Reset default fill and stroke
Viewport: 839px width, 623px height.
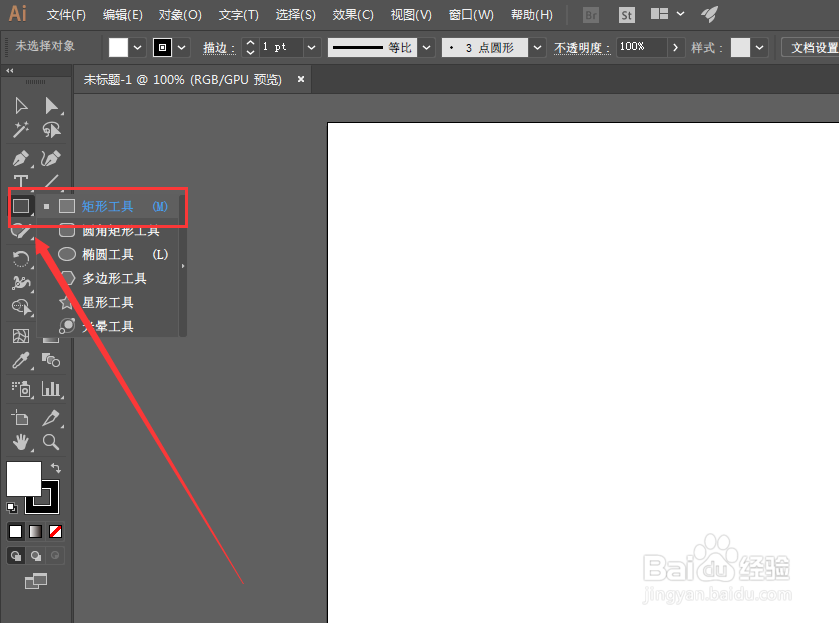coord(12,507)
